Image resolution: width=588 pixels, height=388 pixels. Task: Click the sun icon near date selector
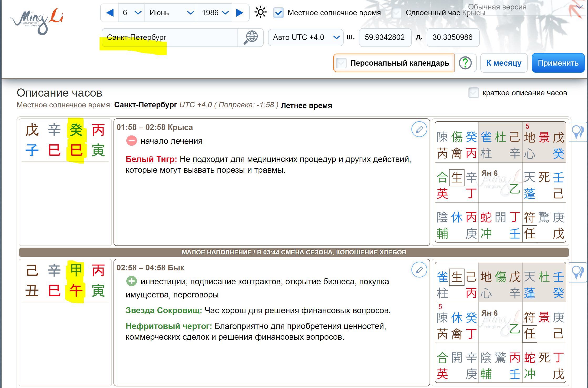[x=260, y=12]
